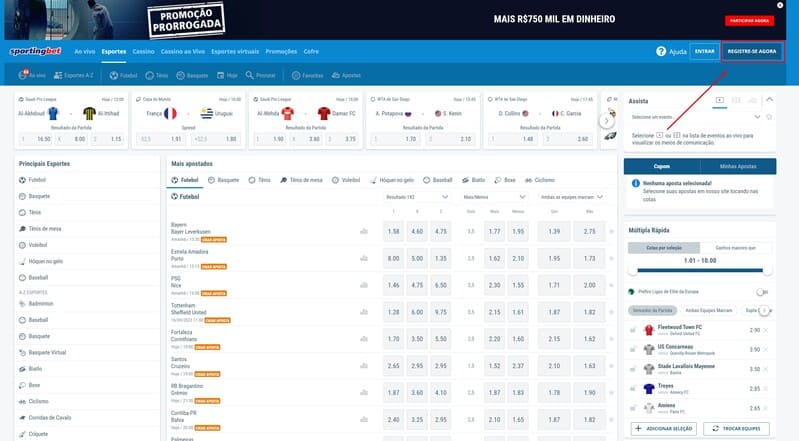Select the Amiens selection checkbox
Image resolution: width=799 pixels, height=441 pixels.
633,408
